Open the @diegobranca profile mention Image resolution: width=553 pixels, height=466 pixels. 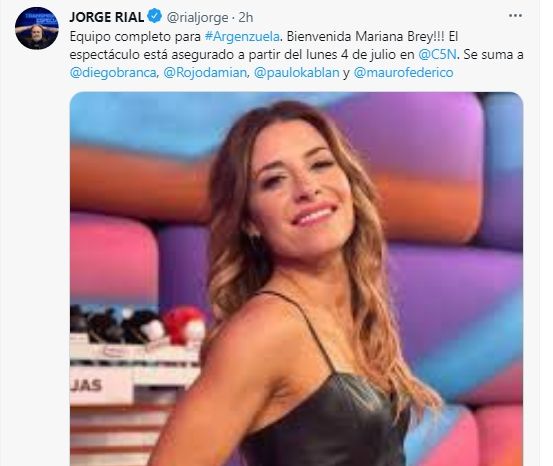[113, 72]
